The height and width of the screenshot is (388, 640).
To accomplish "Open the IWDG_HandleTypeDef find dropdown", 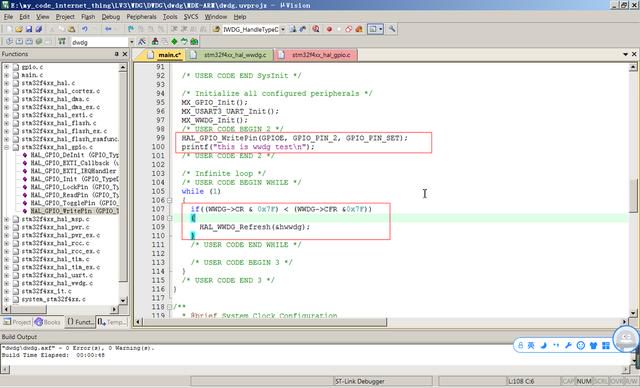I will coord(282,29).
